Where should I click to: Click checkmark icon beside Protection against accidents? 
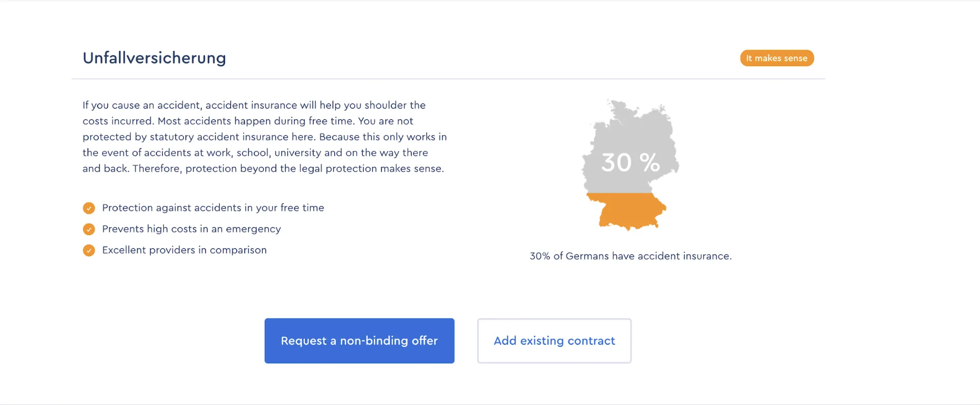[89, 208]
